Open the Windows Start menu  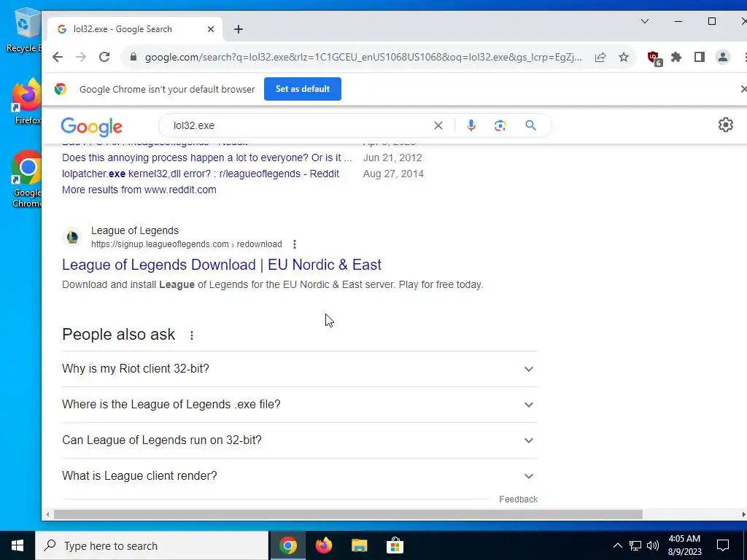pyautogui.click(x=18, y=545)
